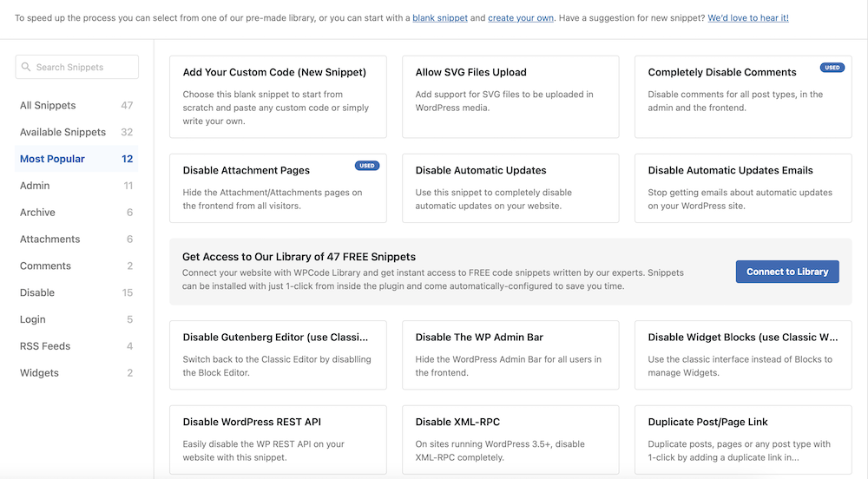The height and width of the screenshot is (479, 868).
Task: Follow the create your own link
Action: point(520,17)
